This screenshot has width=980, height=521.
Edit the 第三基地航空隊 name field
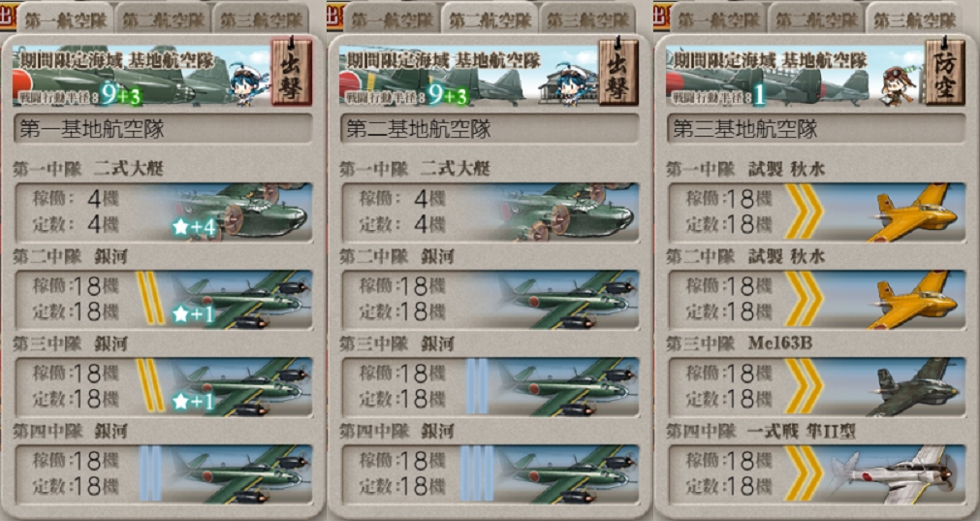pyautogui.click(x=816, y=129)
